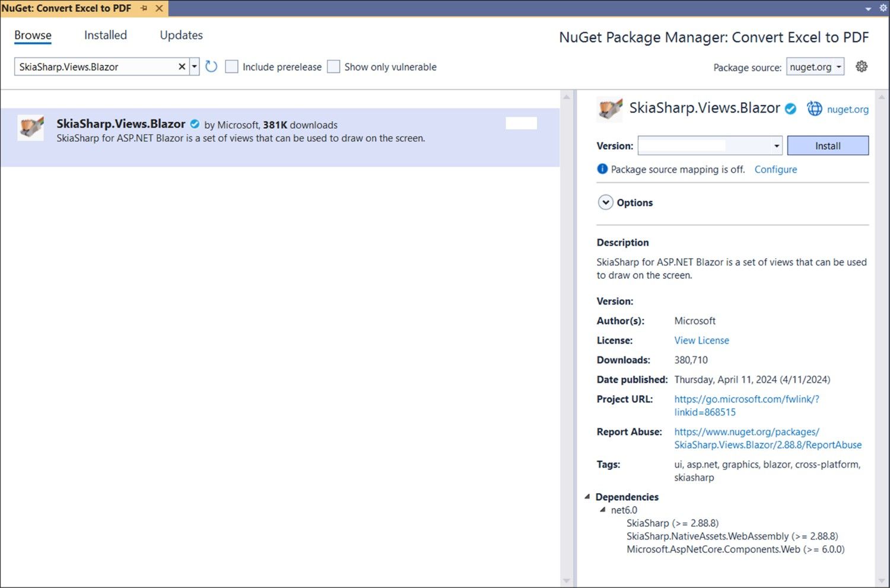Switch to the Installed tab
Screen dimensions: 890x588
coord(106,35)
